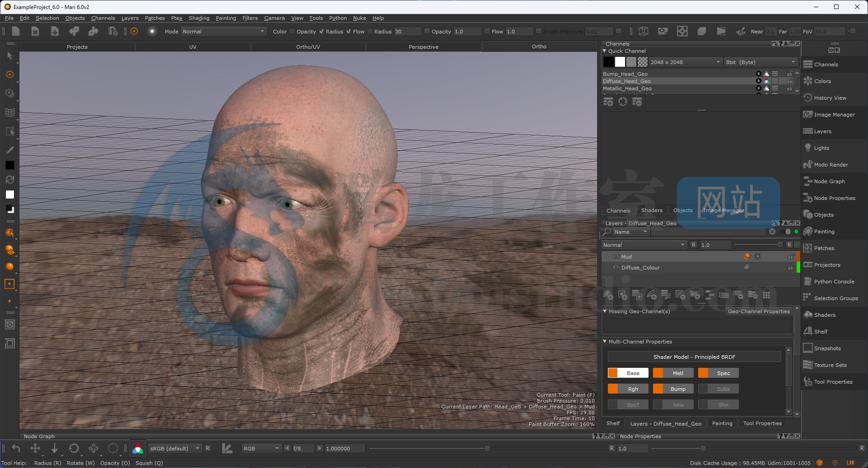This screenshot has width=868, height=468.
Task: Open the layer search Name dropdown
Action: tap(630, 232)
